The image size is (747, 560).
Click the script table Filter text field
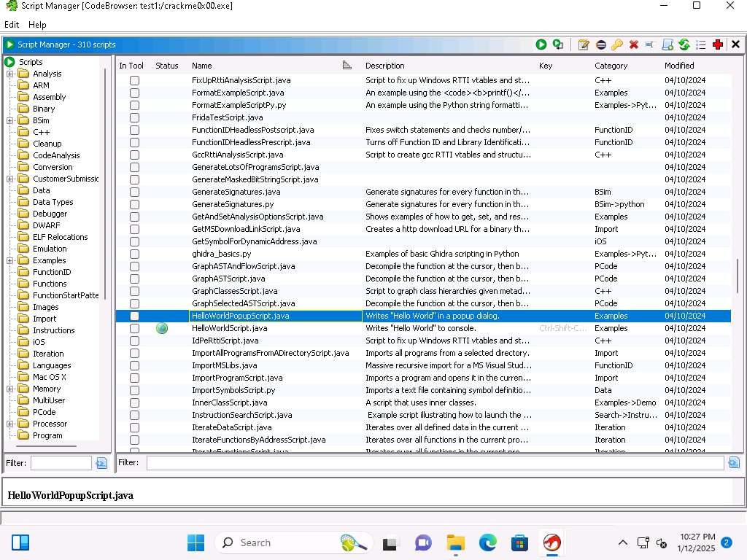point(435,463)
